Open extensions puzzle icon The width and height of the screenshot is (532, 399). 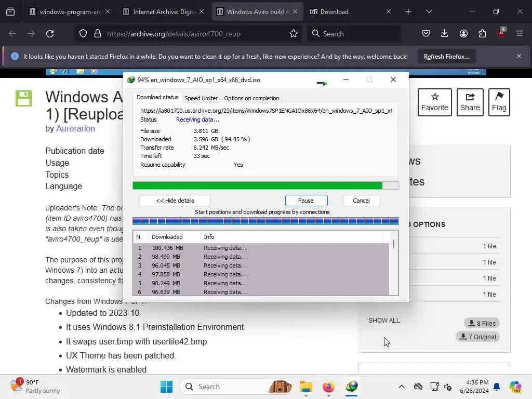tap(482, 33)
